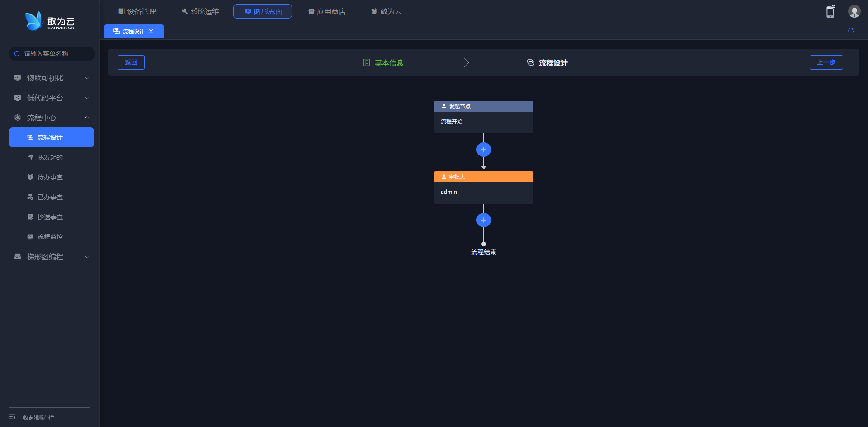Screen dimensions: 868x427
Task: Click the 流程开始 node body
Action: pyautogui.click(x=484, y=122)
